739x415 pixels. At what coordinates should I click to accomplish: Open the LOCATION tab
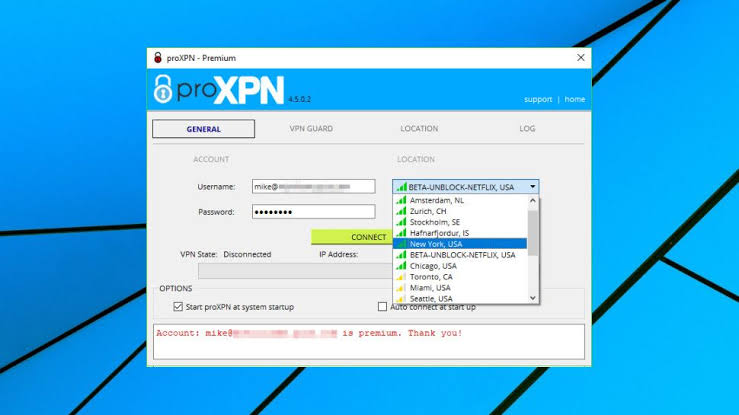tap(419, 129)
